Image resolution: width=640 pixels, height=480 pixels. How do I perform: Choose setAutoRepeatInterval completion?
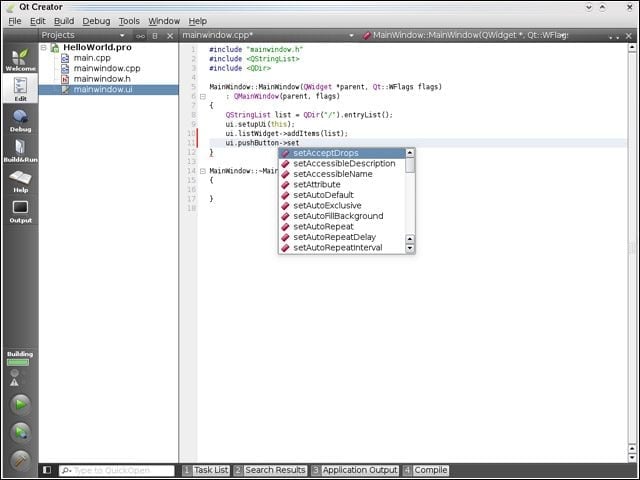coord(342,248)
